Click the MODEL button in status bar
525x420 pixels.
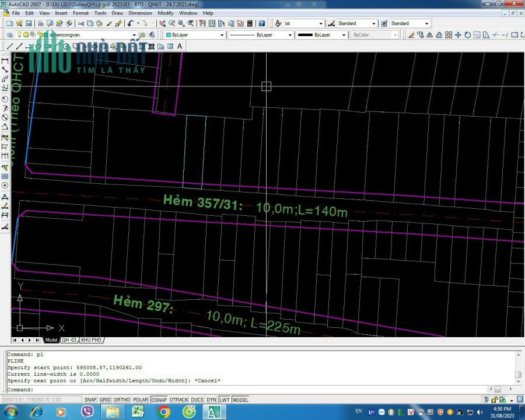click(240, 400)
